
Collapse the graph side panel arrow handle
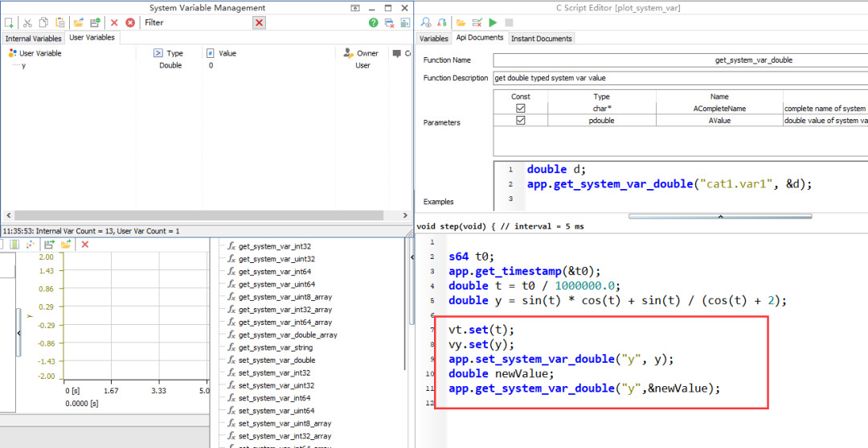pyautogui.click(x=18, y=331)
